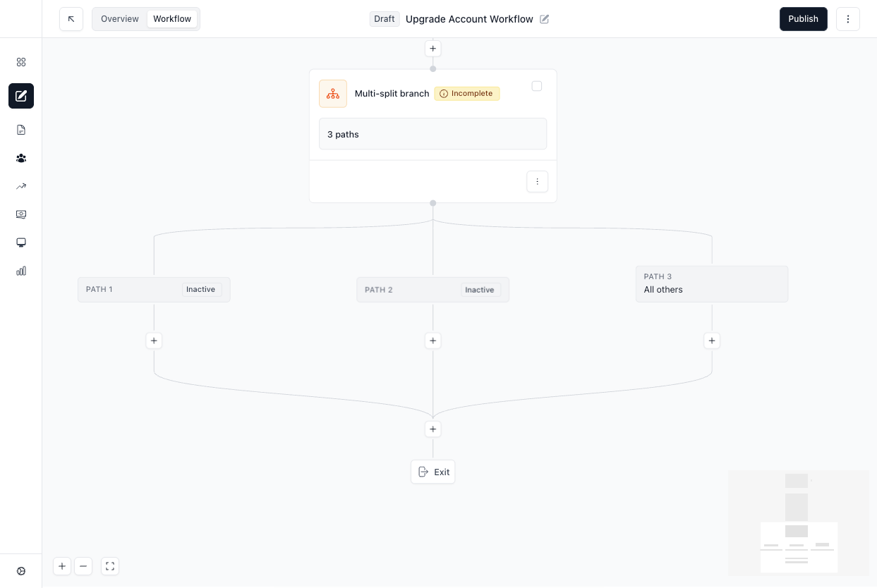
Task: Click the back arrow icon in header
Action: click(x=71, y=19)
